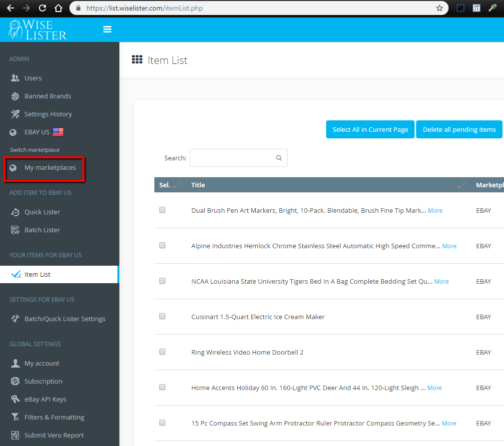
Task: Click the Item List grid icon
Action: tap(137, 59)
